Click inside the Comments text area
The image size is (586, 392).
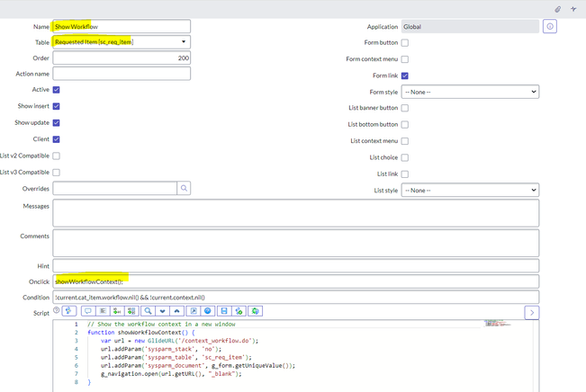point(295,243)
